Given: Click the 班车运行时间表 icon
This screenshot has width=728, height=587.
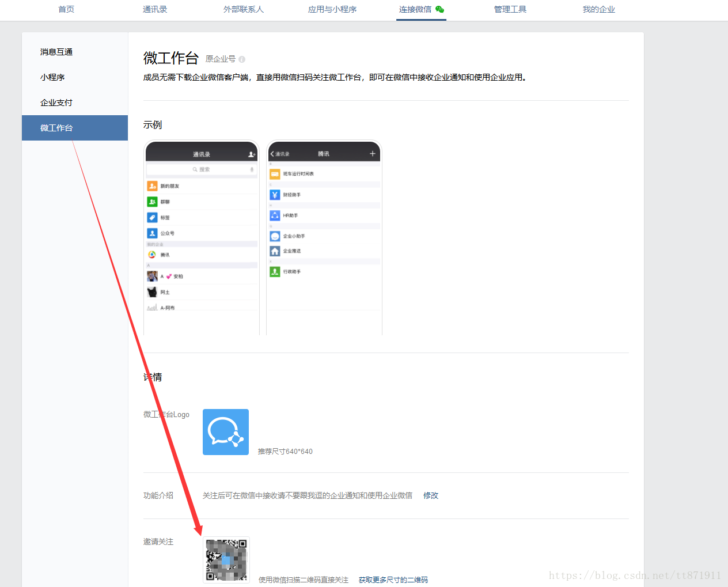Looking at the screenshot, I should tap(275, 174).
